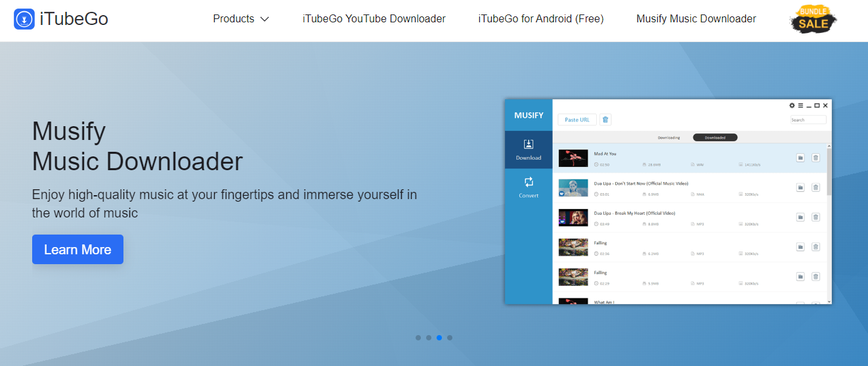Viewport: 868px width, 366px height.
Task: Open the Convert section in Musify sidebar
Action: pyautogui.click(x=529, y=187)
